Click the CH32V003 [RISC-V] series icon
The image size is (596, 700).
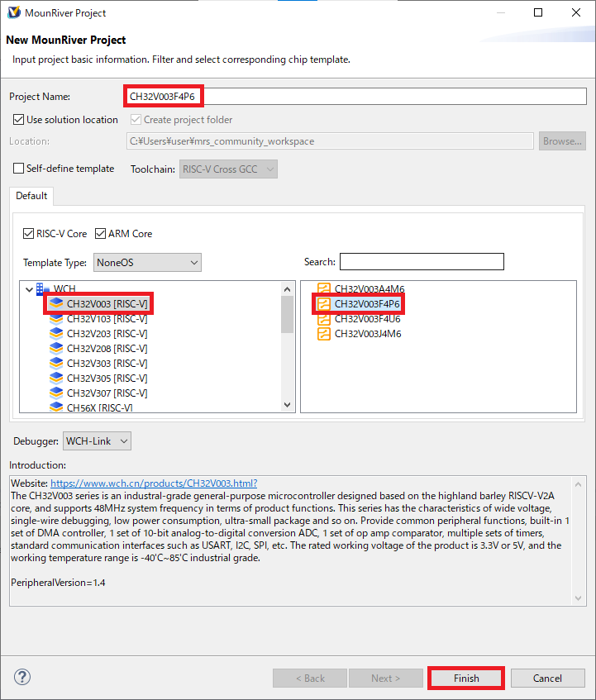[56, 303]
